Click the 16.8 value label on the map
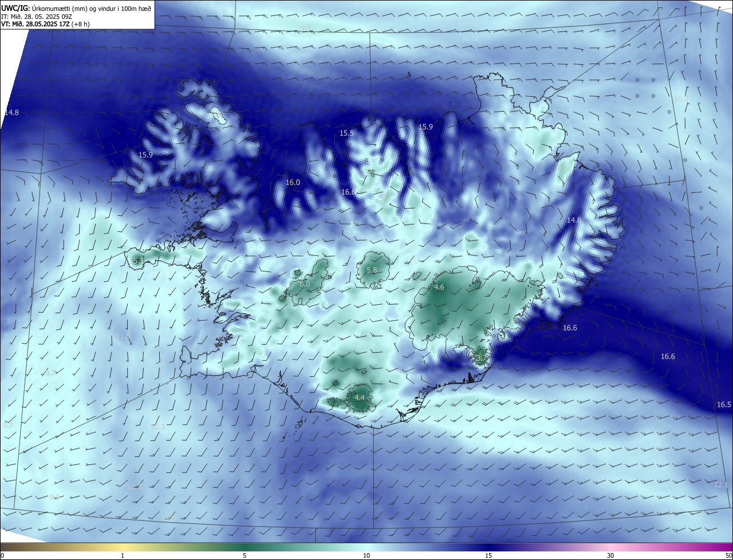 pyautogui.click(x=348, y=192)
